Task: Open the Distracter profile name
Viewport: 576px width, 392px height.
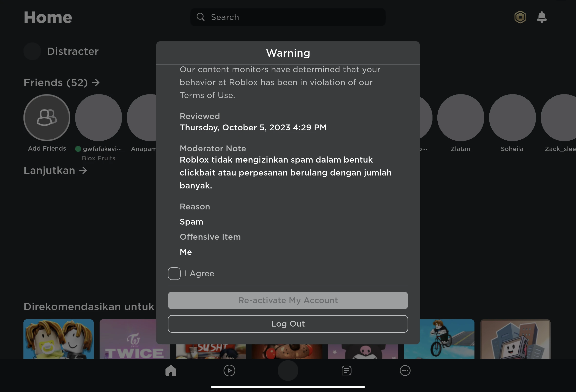Action: [x=73, y=51]
